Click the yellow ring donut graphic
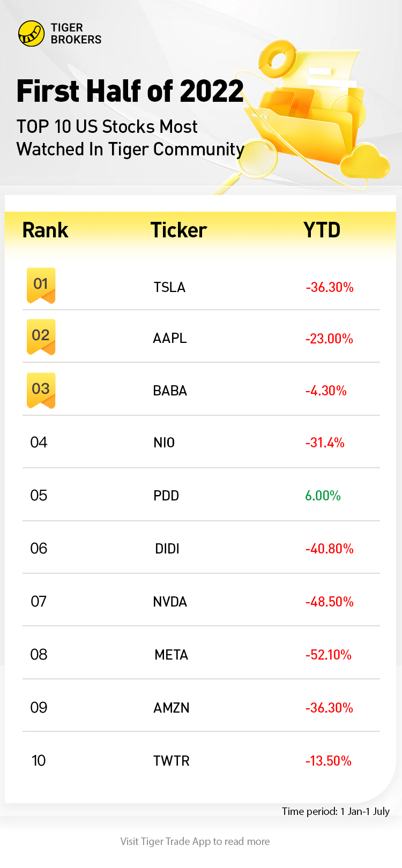 [277, 60]
